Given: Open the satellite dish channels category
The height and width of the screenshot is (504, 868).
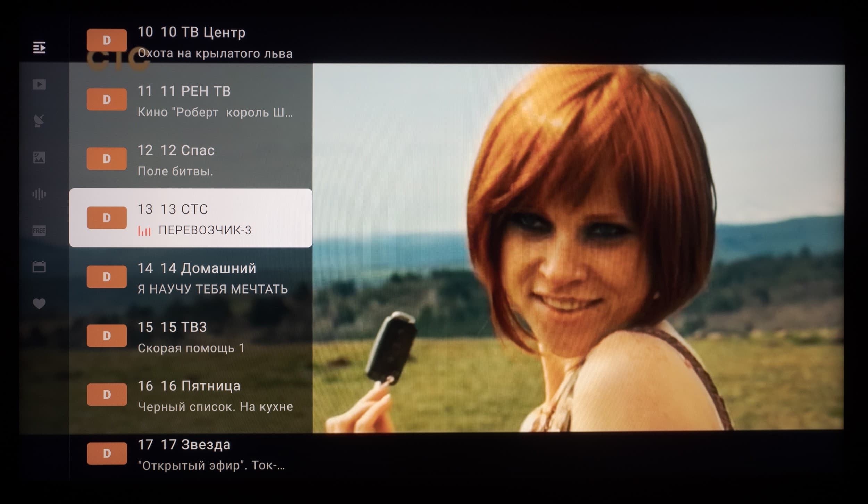Looking at the screenshot, I should [39, 121].
